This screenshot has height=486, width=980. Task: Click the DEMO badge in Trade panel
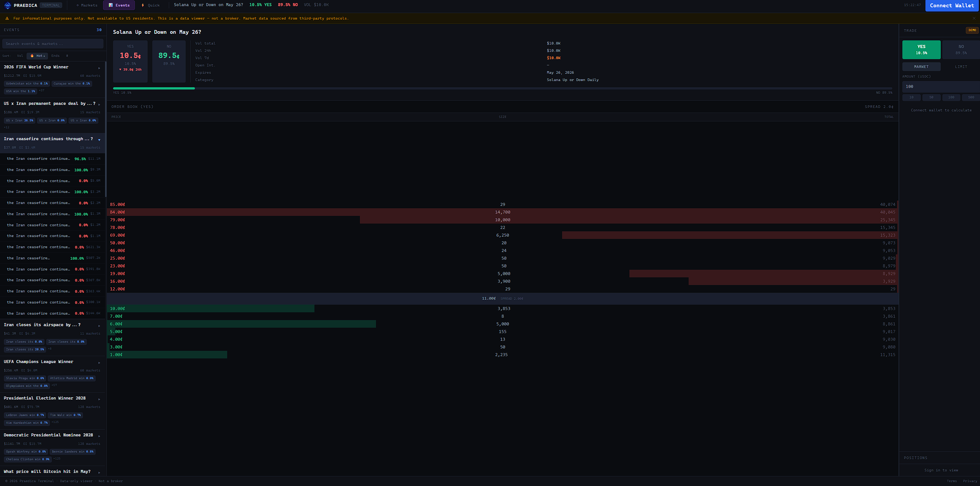click(972, 30)
